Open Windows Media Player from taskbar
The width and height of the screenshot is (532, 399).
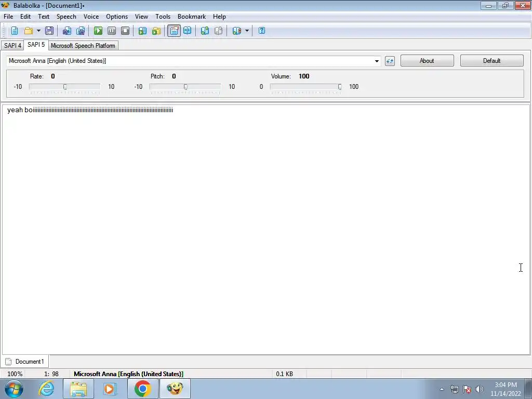coord(110,389)
